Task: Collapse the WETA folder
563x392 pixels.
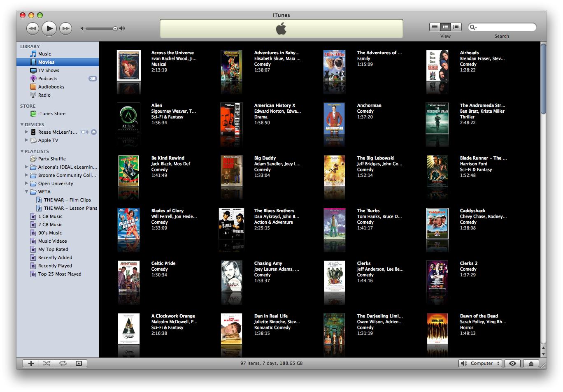Action: [x=27, y=192]
